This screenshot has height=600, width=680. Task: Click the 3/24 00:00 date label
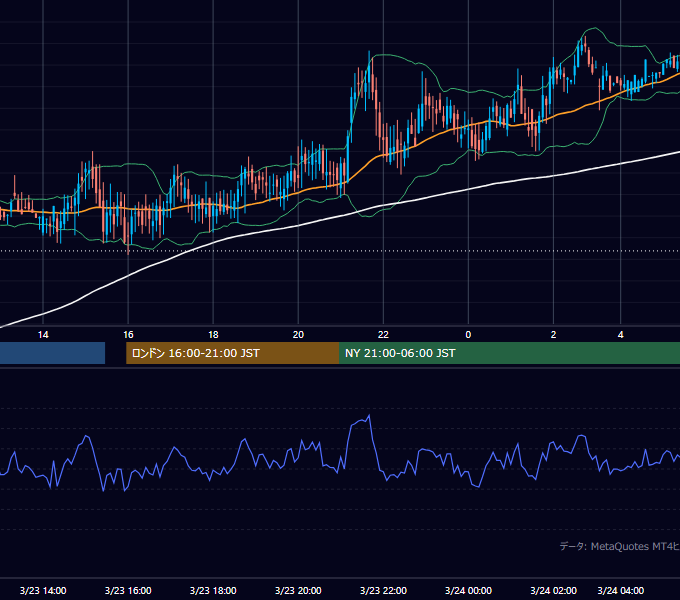pyautogui.click(x=468, y=590)
